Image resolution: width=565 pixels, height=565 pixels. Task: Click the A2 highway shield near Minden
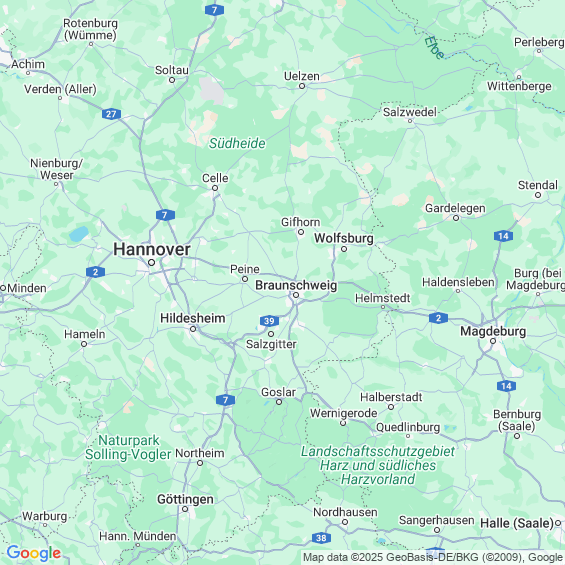95,272
